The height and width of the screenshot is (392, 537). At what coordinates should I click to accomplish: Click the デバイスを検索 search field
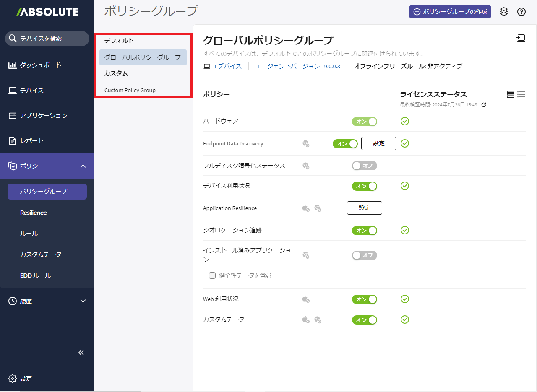(x=47, y=39)
